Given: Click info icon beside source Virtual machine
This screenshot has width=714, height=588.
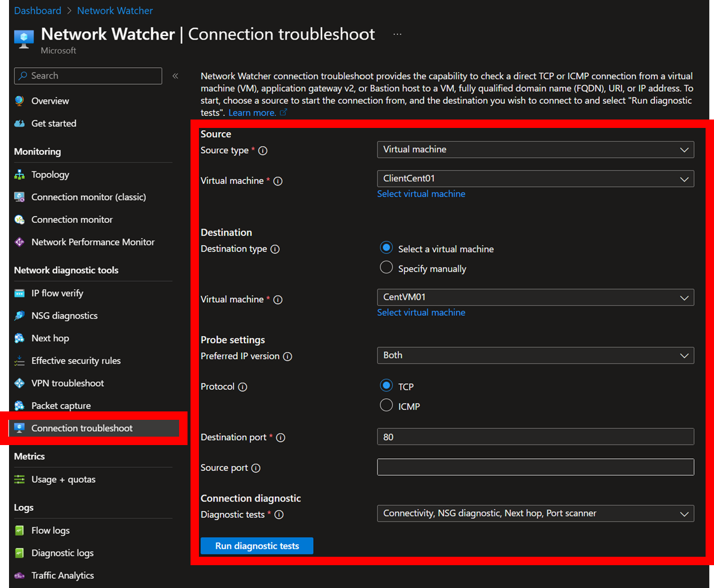Looking at the screenshot, I should coord(278,181).
